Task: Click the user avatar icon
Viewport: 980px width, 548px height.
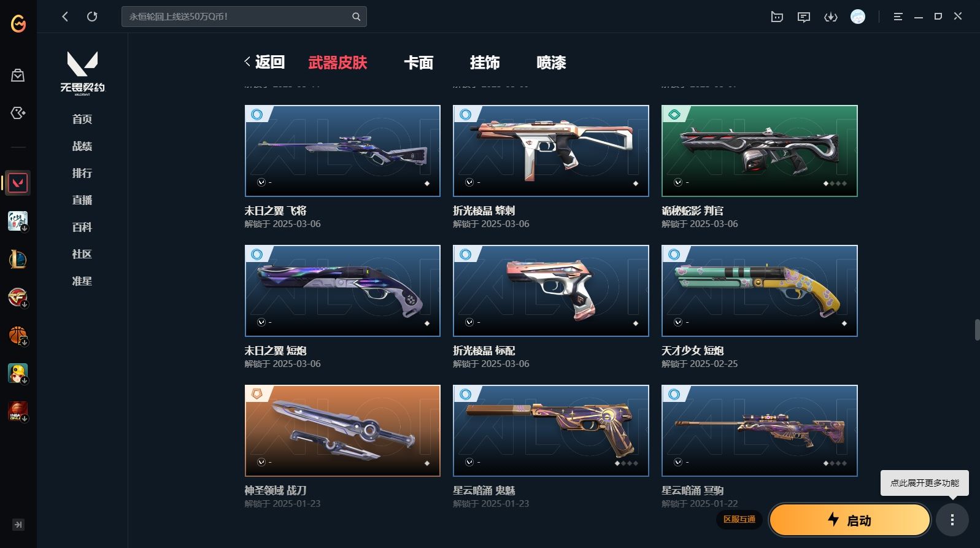Action: [858, 17]
